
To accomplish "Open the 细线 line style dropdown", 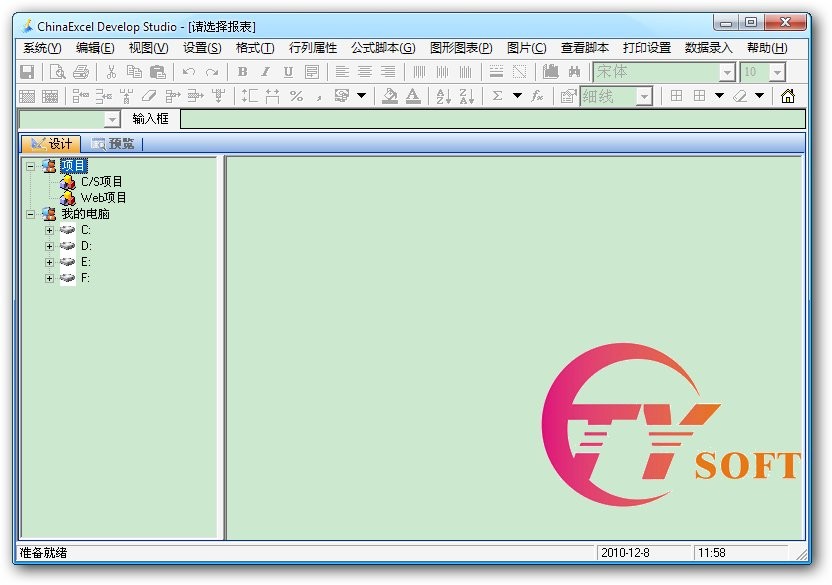I will [643, 96].
